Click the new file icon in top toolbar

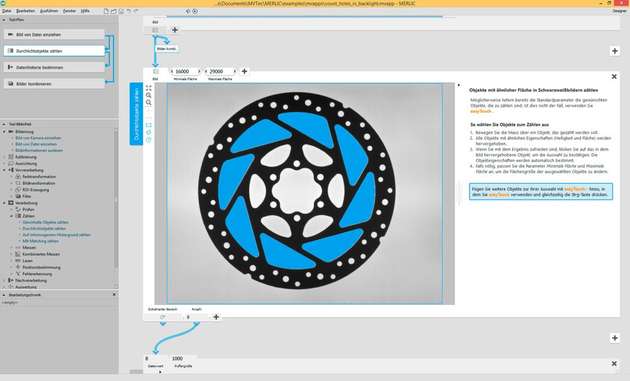pyautogui.click(x=106, y=11)
